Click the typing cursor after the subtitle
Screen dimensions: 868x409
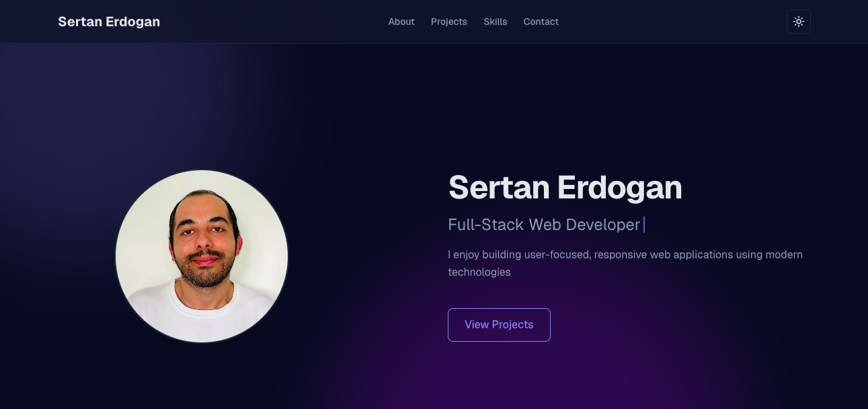point(643,225)
